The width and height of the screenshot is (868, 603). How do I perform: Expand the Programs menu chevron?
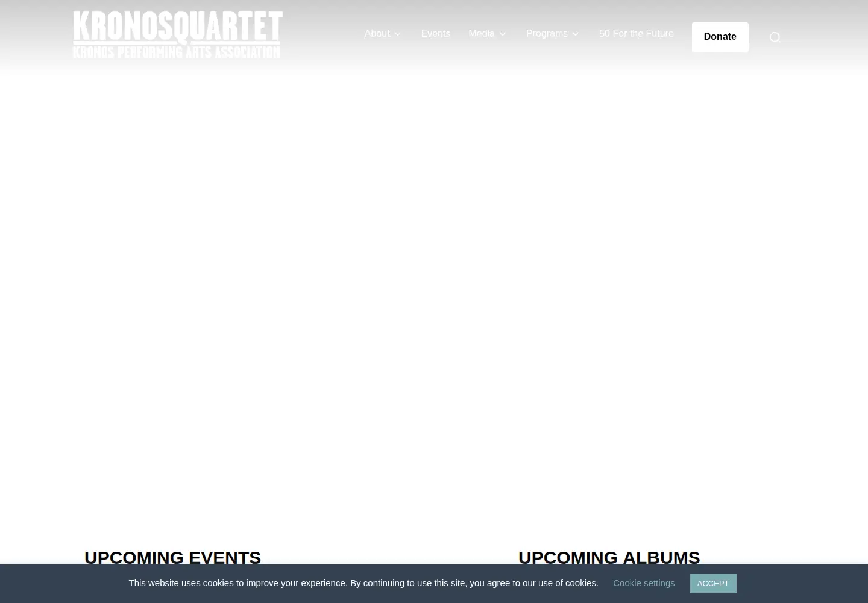pyautogui.click(x=576, y=34)
